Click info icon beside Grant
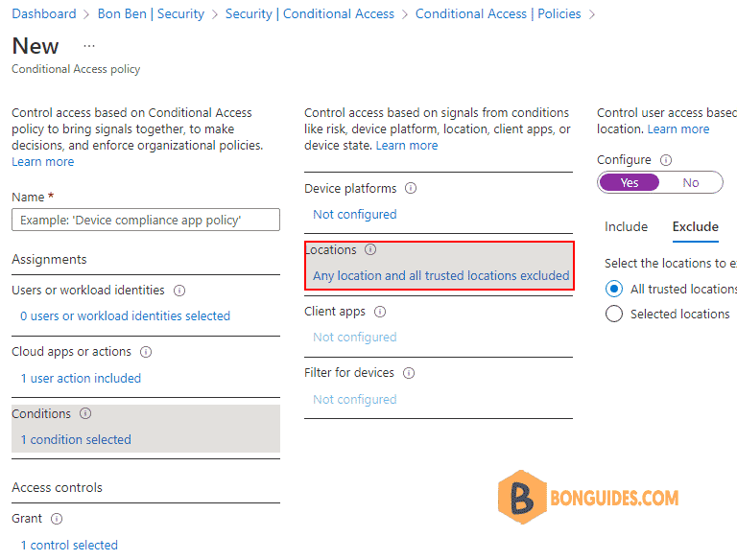 coord(57,519)
